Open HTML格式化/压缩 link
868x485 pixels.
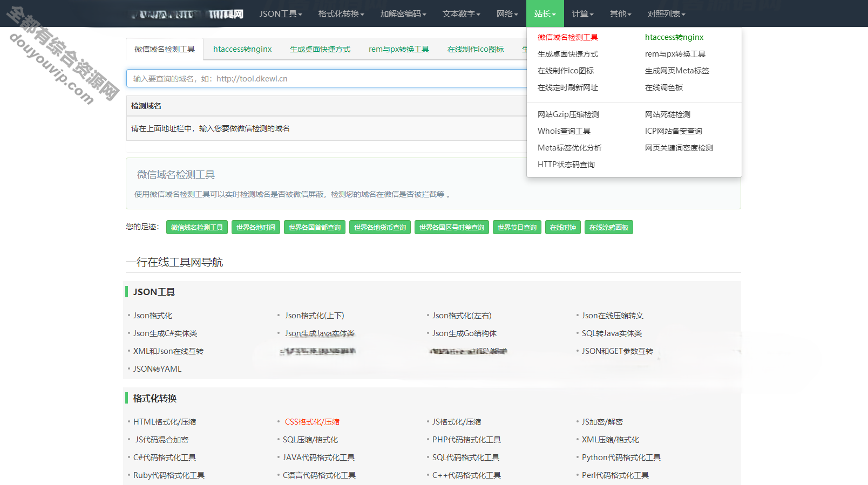coord(165,422)
